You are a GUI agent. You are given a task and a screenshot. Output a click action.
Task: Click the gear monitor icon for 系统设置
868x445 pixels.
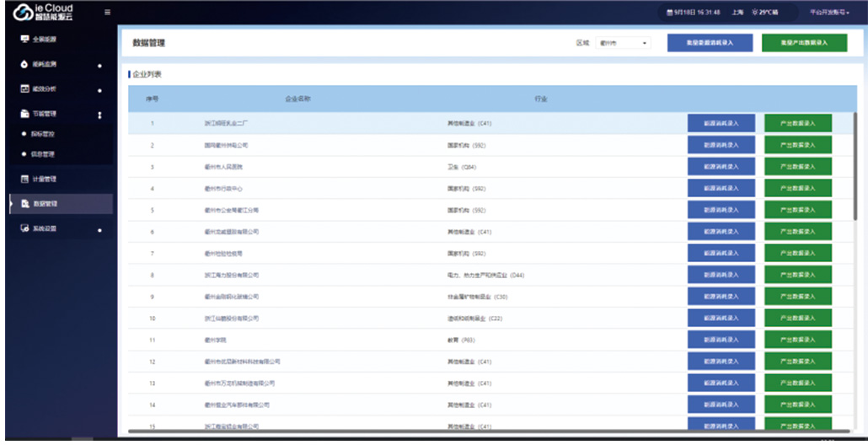(24, 228)
